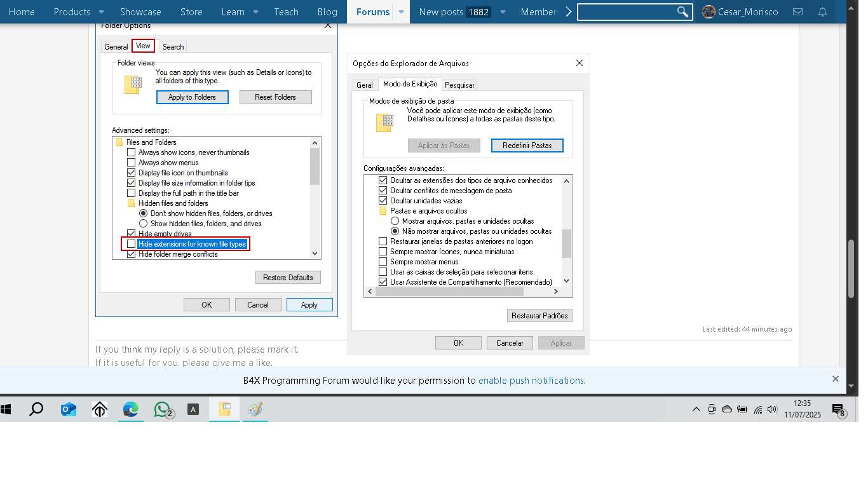
Task: Check Usar as caixas de seleção
Action: [x=383, y=272]
